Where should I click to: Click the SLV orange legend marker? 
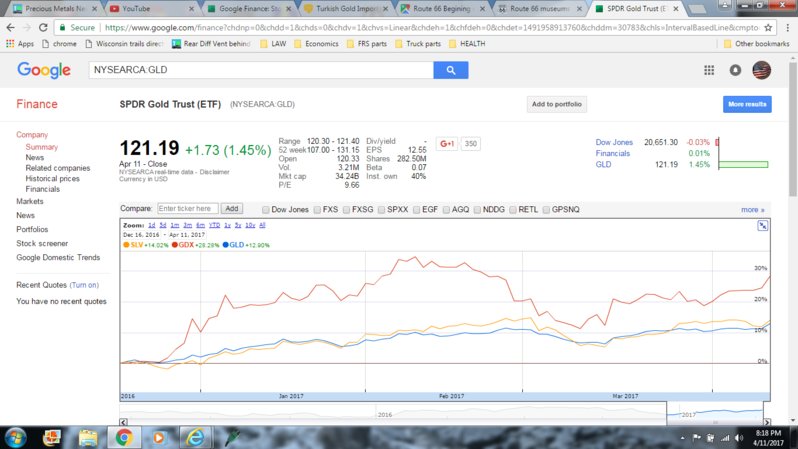(126, 245)
